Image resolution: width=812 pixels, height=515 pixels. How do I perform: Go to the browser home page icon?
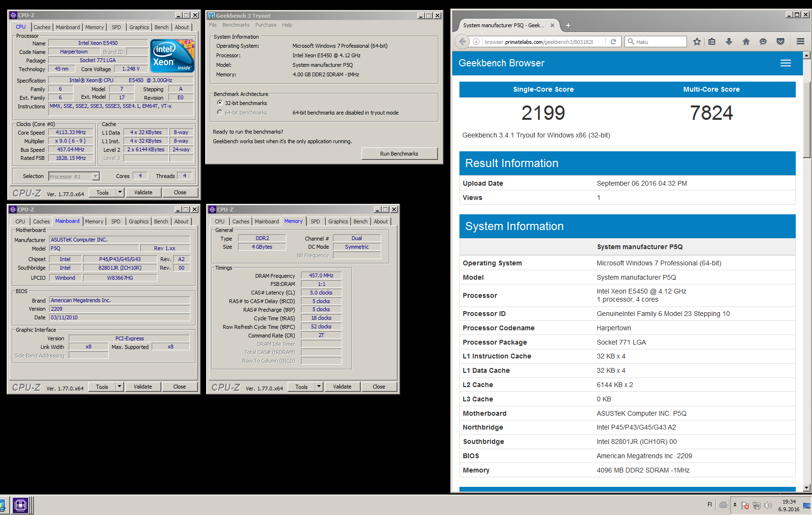tap(746, 42)
